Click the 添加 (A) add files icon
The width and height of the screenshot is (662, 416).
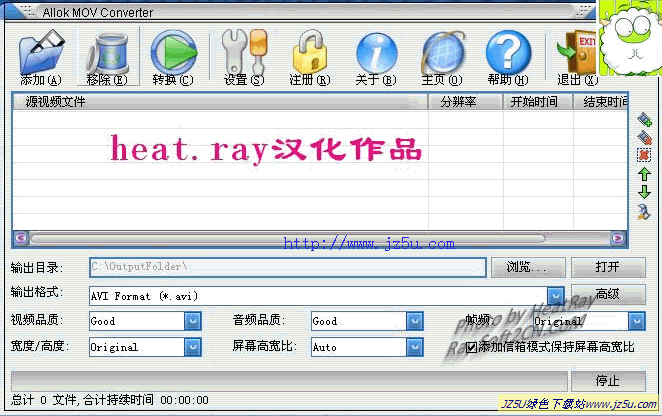click(41, 52)
